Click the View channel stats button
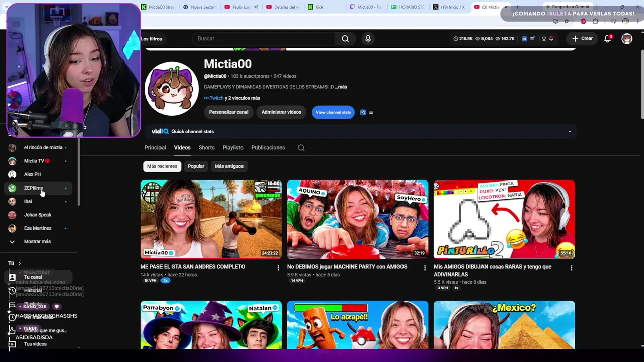The image size is (644, 362). (x=333, y=112)
